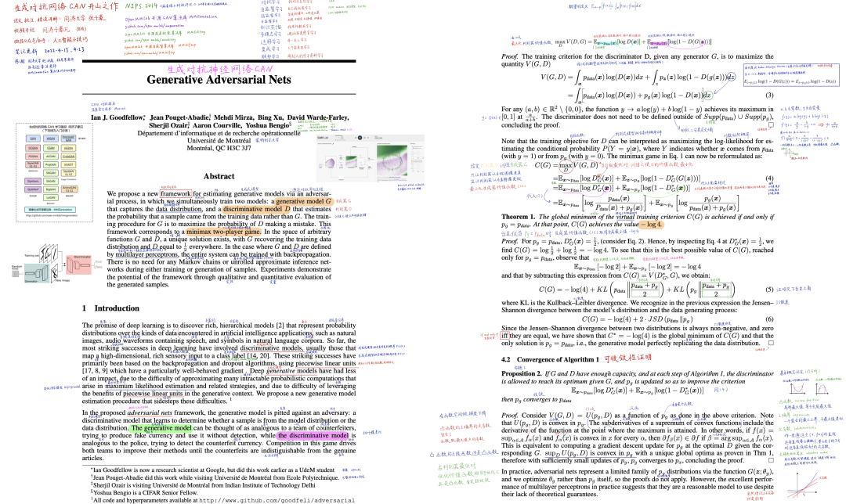
Task: Click the '1 Introduction' section heading
Action: pyautogui.click(x=110, y=308)
